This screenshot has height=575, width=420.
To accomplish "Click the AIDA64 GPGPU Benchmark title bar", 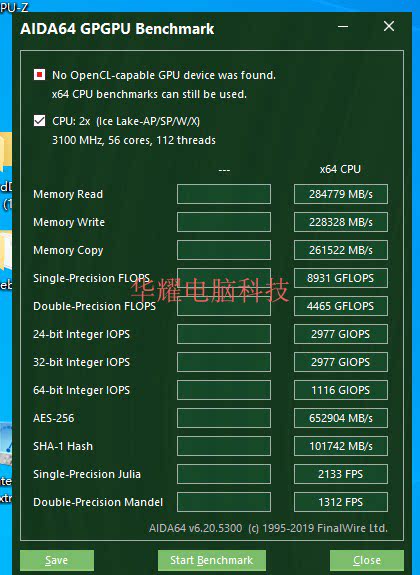I will pyautogui.click(x=117, y=29).
